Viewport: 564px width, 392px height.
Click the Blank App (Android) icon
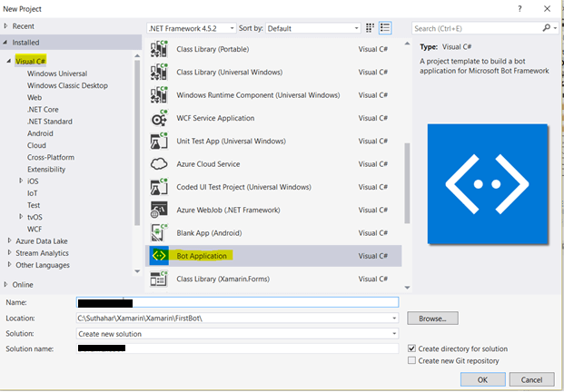tap(159, 233)
